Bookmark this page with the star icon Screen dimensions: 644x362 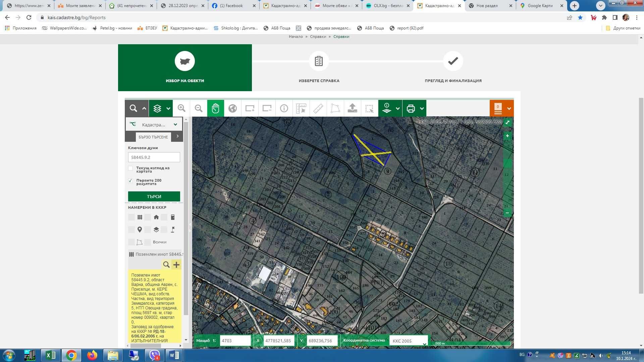(x=580, y=17)
